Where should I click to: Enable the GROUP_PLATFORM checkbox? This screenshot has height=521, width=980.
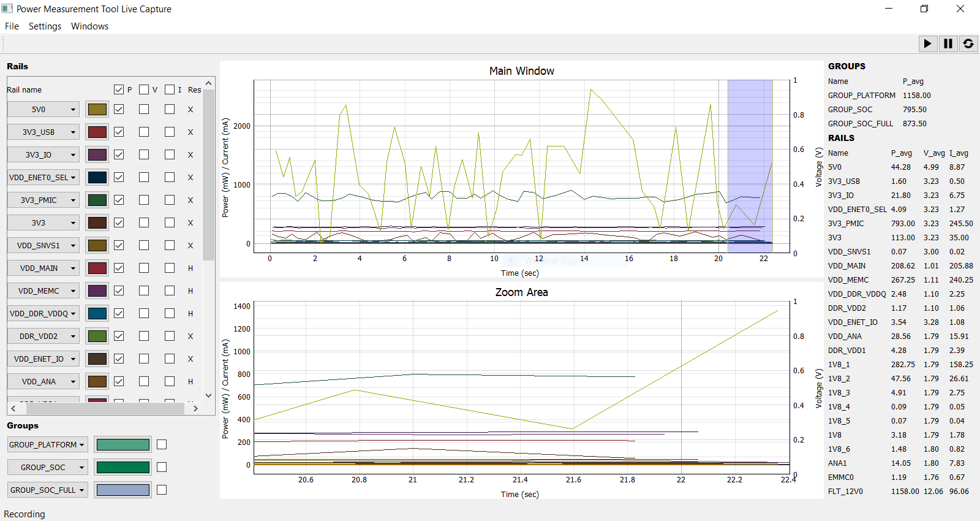point(162,444)
